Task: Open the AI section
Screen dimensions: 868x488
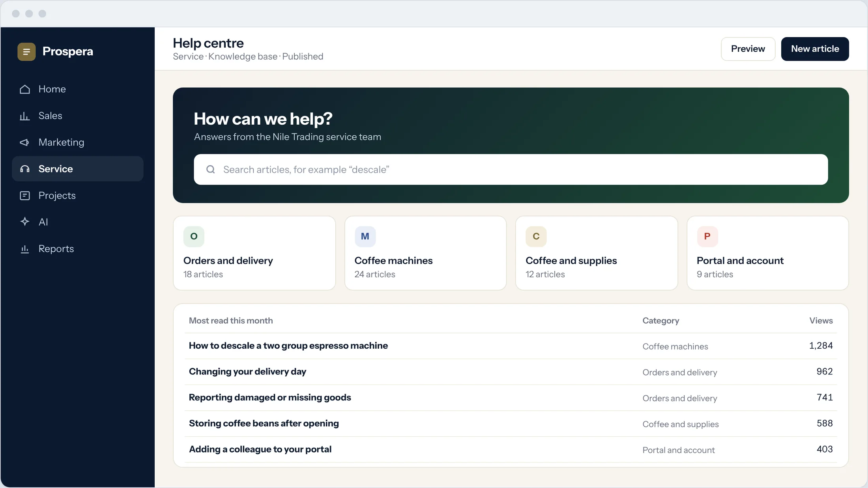Action: (78, 222)
